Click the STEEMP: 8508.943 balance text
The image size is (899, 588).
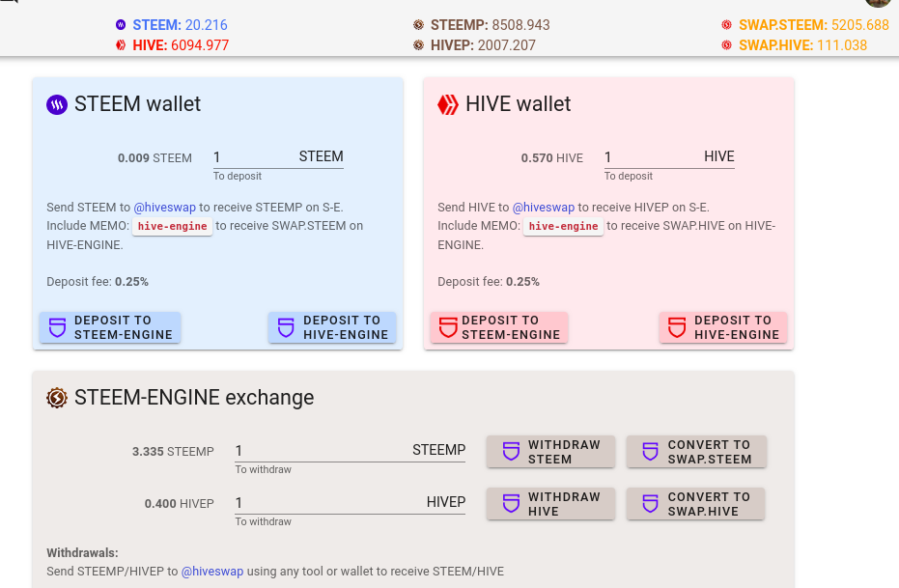click(x=491, y=25)
